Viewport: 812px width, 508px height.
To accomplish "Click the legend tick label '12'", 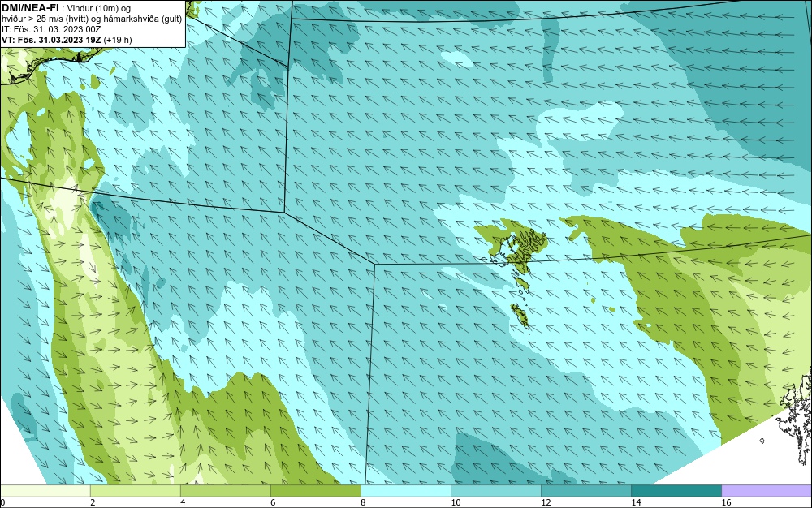I will pos(546,502).
